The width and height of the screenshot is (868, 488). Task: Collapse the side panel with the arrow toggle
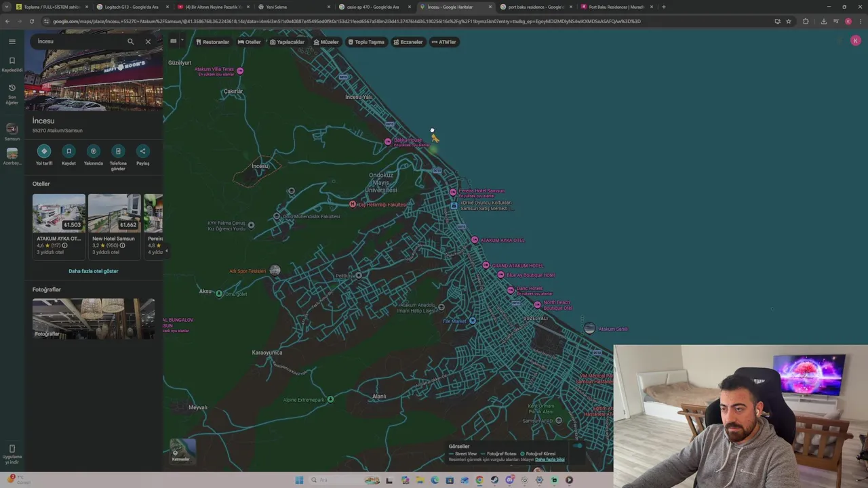click(166, 251)
